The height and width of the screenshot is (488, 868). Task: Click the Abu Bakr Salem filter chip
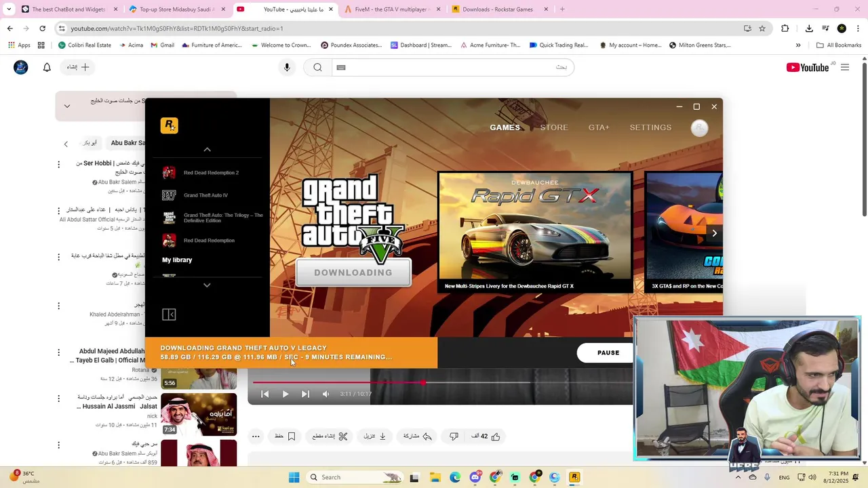coord(127,143)
